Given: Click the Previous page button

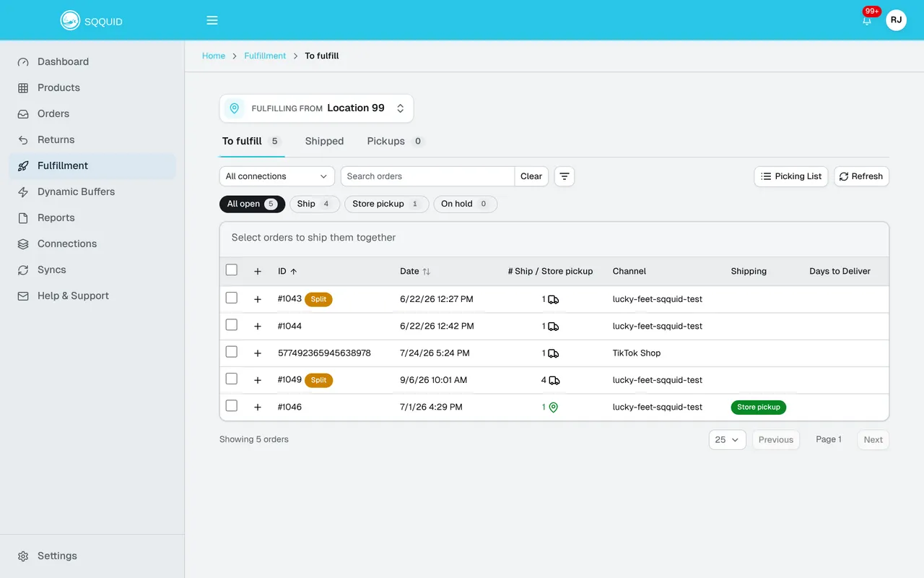Looking at the screenshot, I should click(x=776, y=439).
